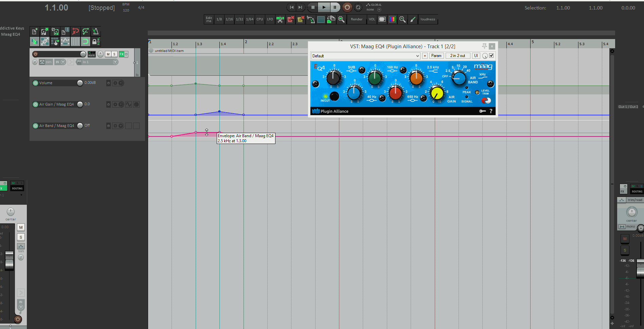Click the 2 in 2 out button
Image resolution: width=644 pixels, height=329 pixels.
[458, 56]
